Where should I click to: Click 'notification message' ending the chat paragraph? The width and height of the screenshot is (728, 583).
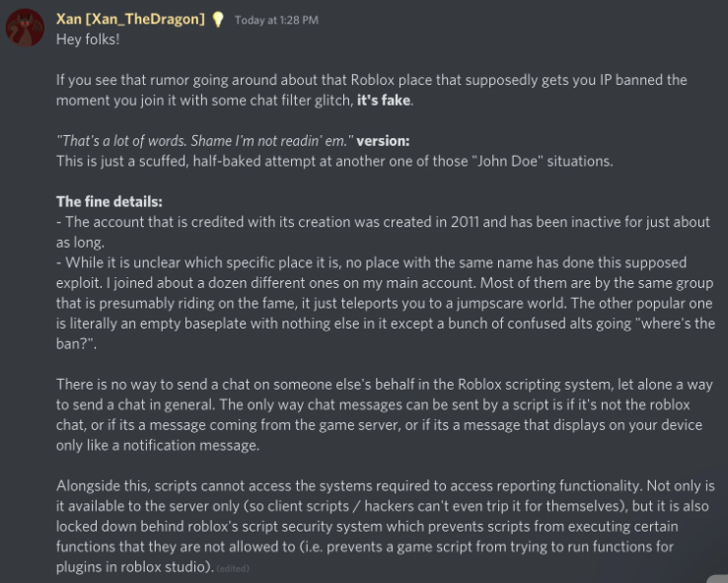coord(190,445)
